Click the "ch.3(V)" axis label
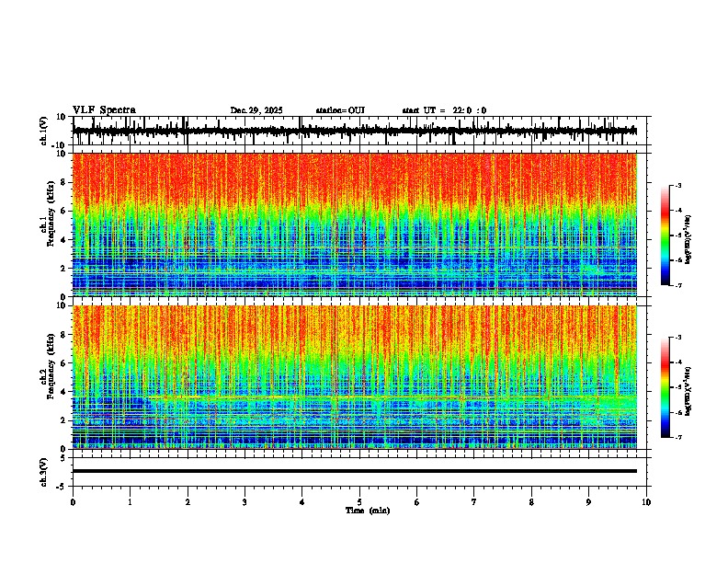 tap(44, 472)
